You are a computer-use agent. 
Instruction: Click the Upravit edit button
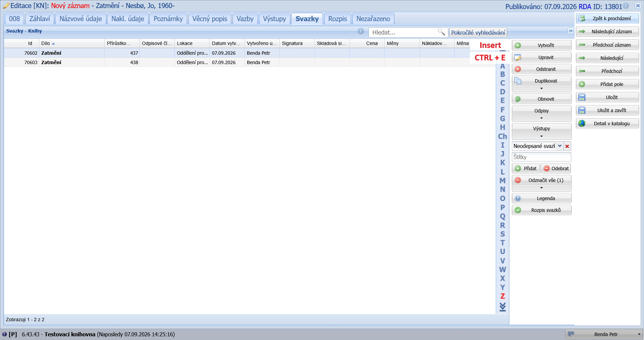point(541,57)
